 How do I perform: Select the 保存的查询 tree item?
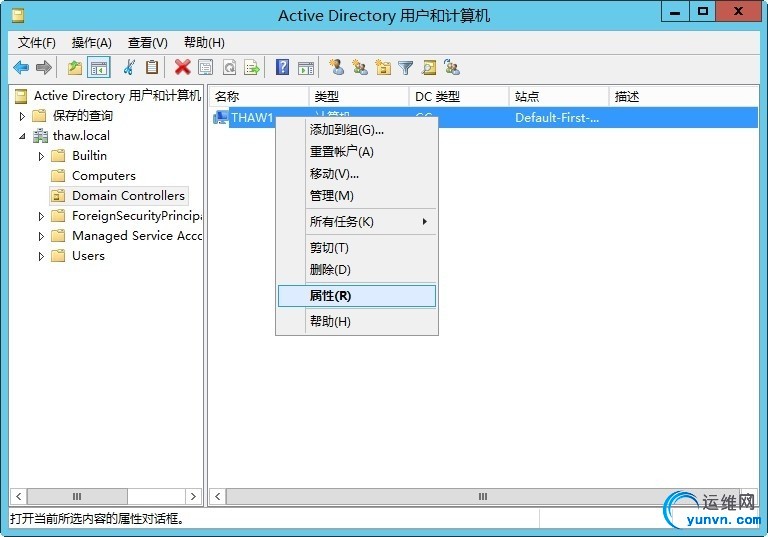pyautogui.click(x=83, y=116)
